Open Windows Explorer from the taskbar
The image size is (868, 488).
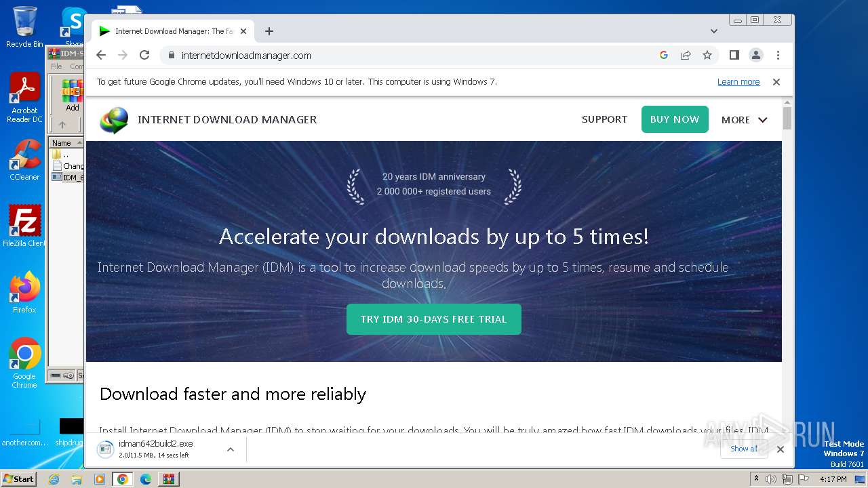[77, 479]
